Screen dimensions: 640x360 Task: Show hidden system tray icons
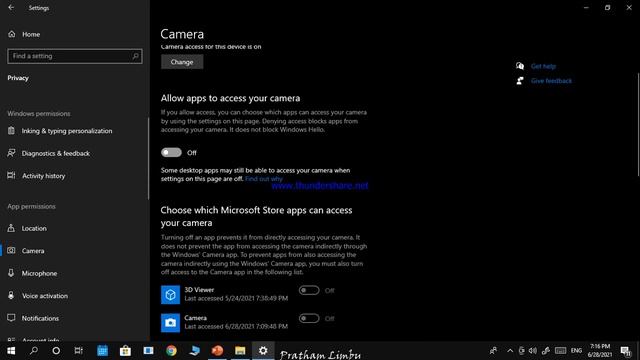tap(510, 351)
